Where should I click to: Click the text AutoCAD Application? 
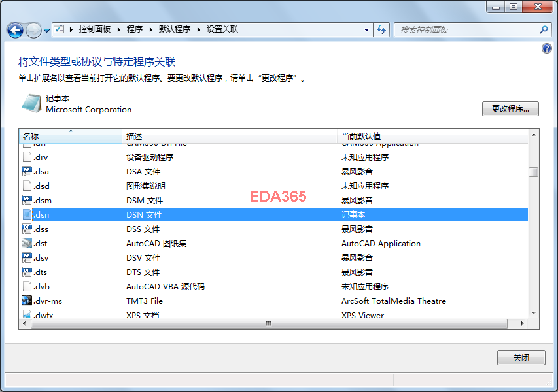[381, 244]
